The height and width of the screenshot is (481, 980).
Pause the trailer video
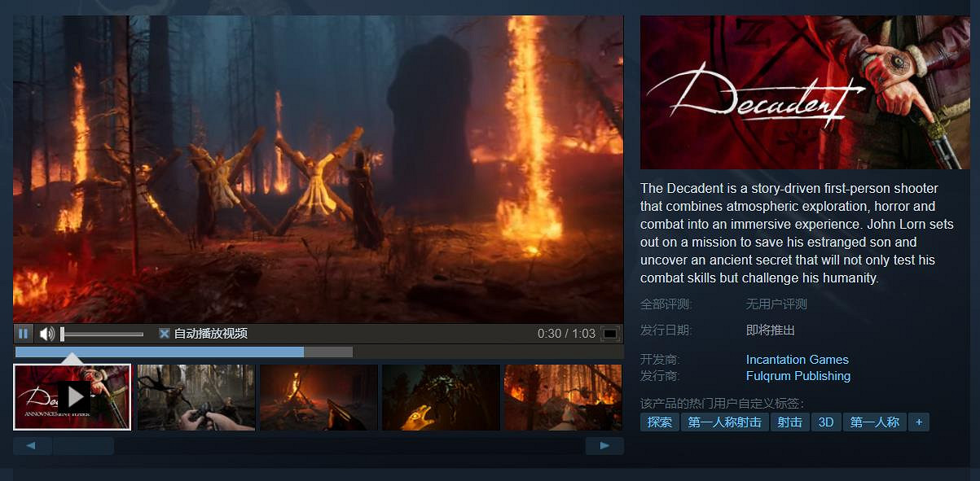pyautogui.click(x=23, y=334)
